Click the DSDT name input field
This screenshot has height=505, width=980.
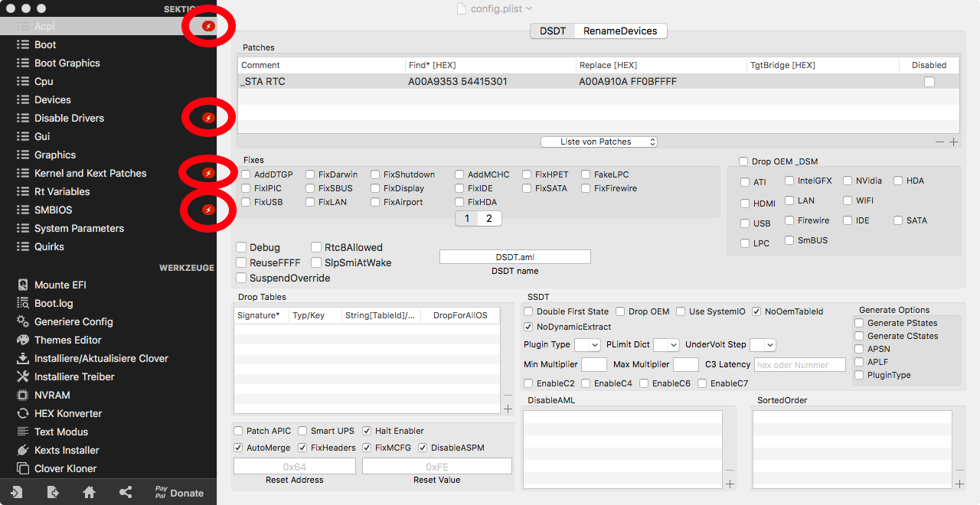click(x=514, y=257)
